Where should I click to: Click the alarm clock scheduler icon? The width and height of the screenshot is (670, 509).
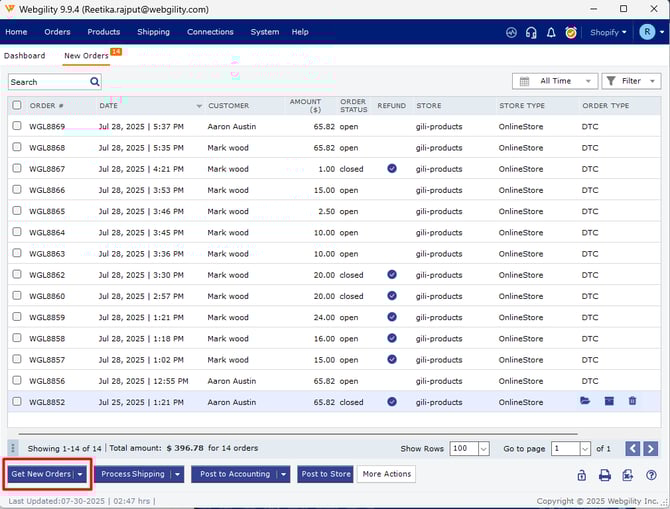pos(570,32)
